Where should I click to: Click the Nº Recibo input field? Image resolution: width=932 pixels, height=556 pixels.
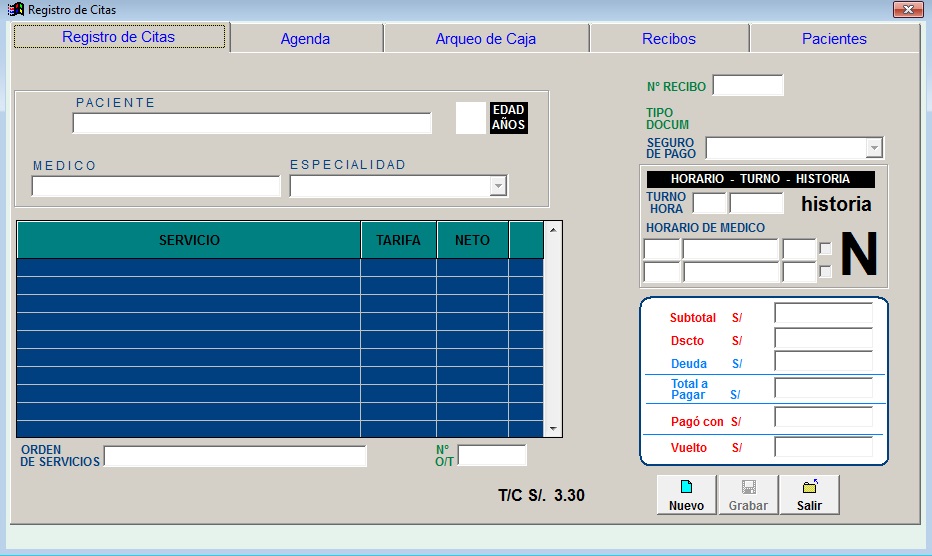coord(747,86)
